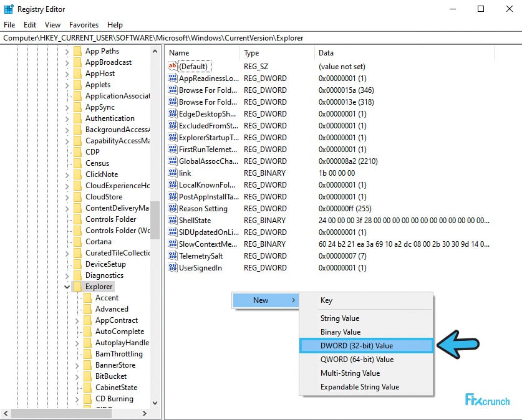
Task: Expand the ContentDeliveryMa key
Action: pos(67,209)
